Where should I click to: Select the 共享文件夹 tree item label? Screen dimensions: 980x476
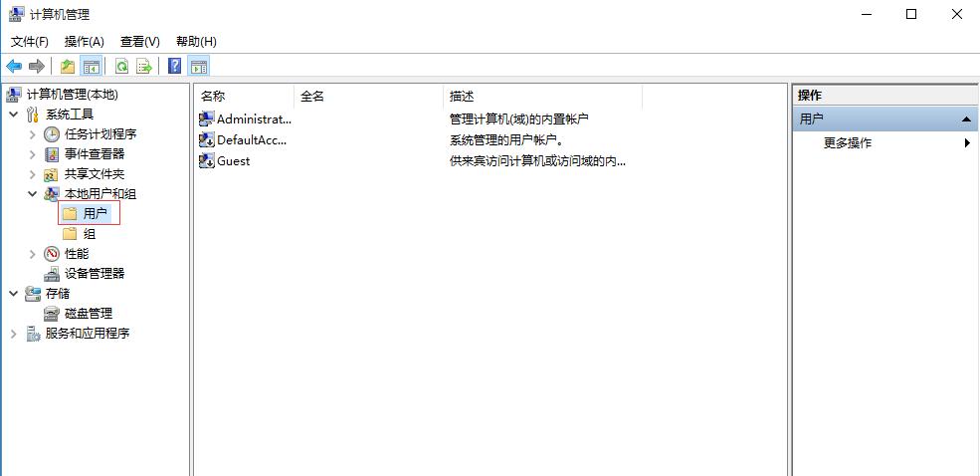coord(95,174)
